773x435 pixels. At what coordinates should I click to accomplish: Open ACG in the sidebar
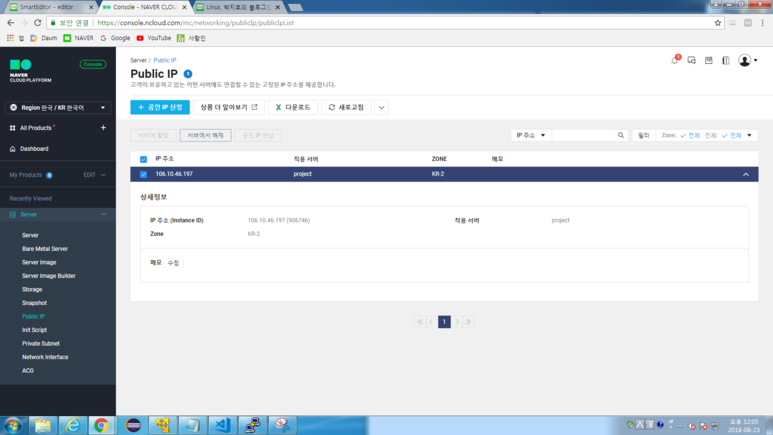coord(28,370)
